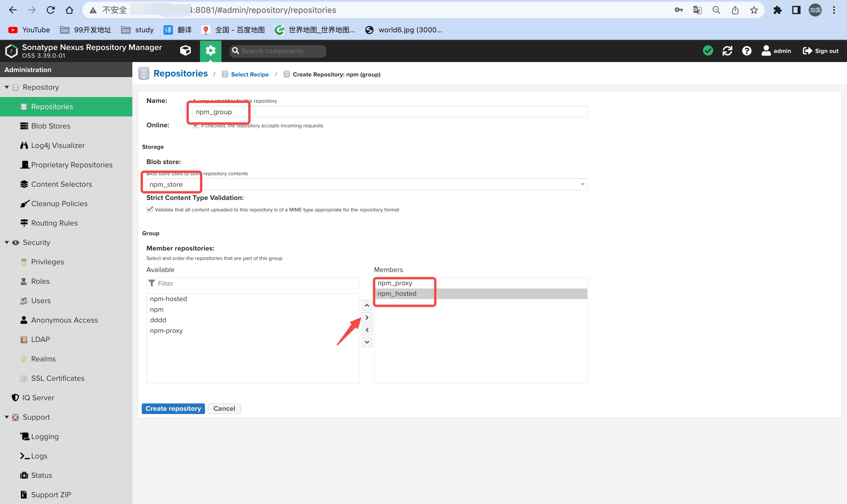Open the admin user account
The width and height of the screenshot is (847, 504).
point(776,51)
